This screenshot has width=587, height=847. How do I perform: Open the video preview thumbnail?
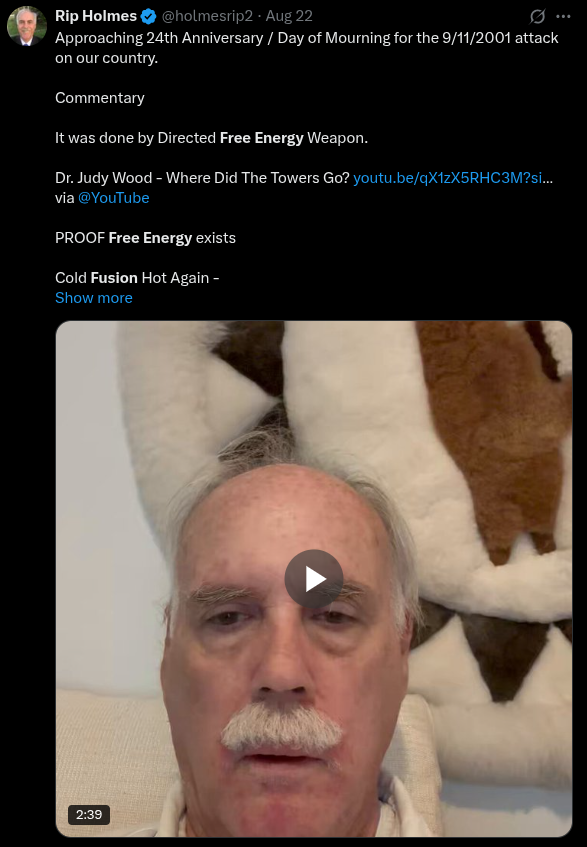click(314, 579)
